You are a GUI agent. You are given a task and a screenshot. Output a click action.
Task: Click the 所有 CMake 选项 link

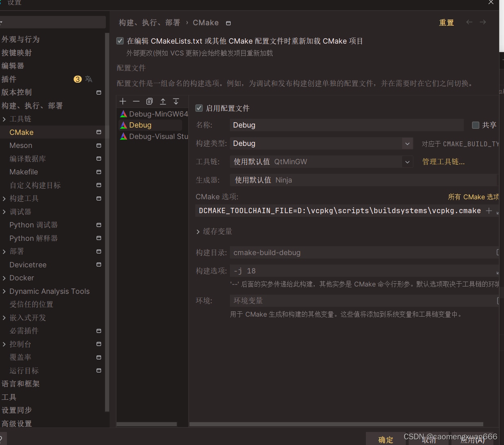pos(473,196)
